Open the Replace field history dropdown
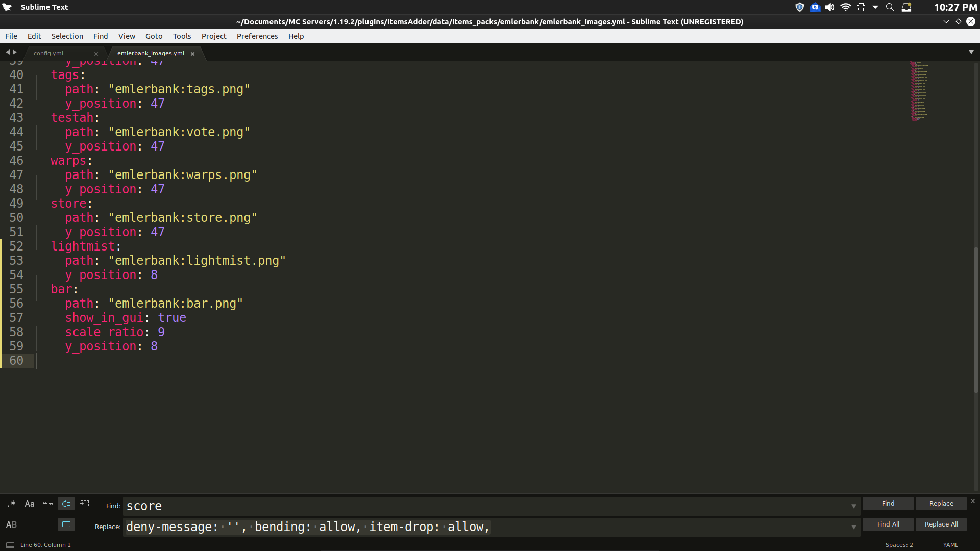 [853, 528]
